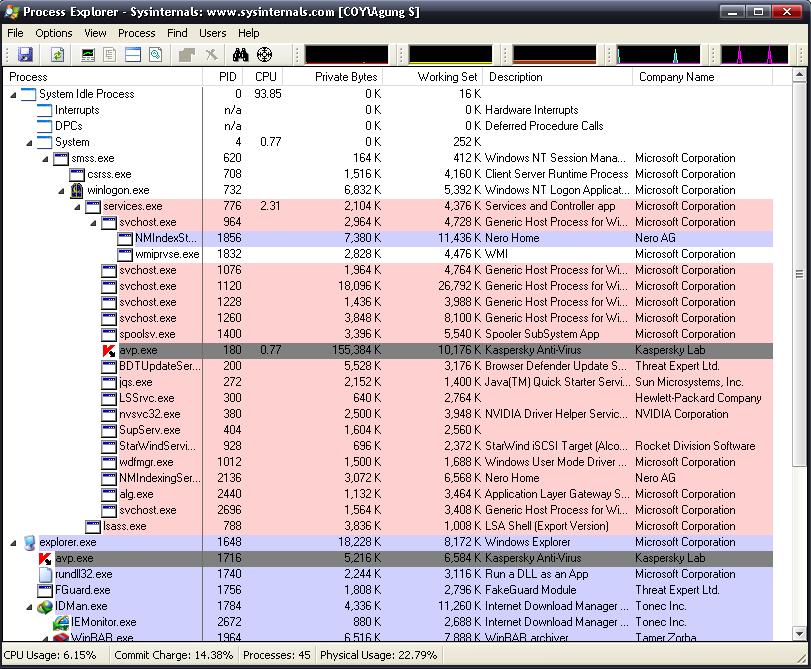The width and height of the screenshot is (811, 669).
Task: Click the scrollbar down arrow
Action: click(799, 633)
